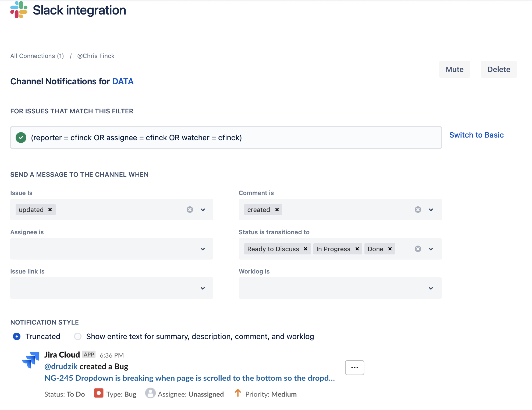This screenshot has width=532, height=410.
Task: Mute this channel connection
Action: coord(455,69)
